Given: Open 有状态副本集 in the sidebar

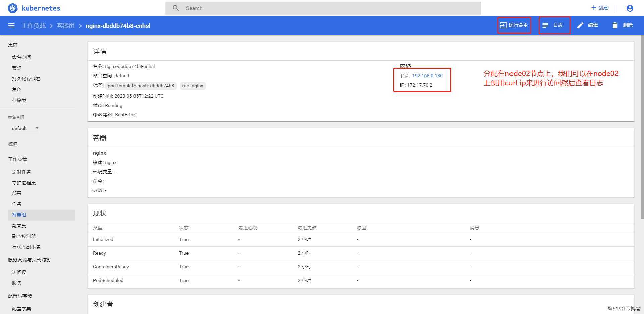Looking at the screenshot, I should pos(26,247).
